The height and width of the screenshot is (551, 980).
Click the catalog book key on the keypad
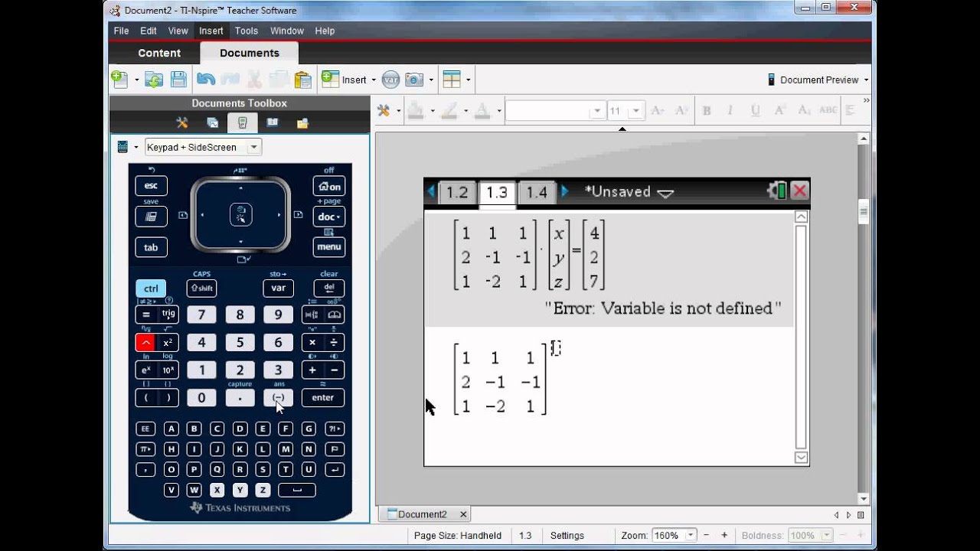click(334, 315)
